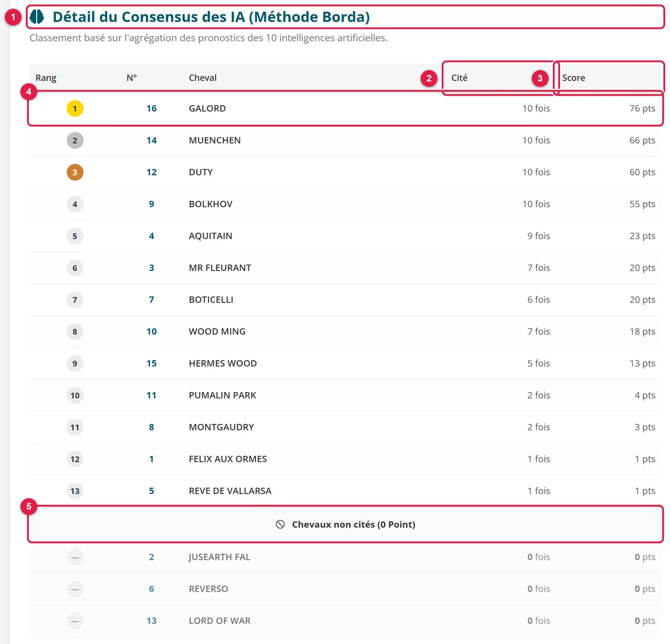Viewport: 670px width, 644px height.
Task: Click the gold rank 1 badge for GALORD
Action: click(75, 109)
